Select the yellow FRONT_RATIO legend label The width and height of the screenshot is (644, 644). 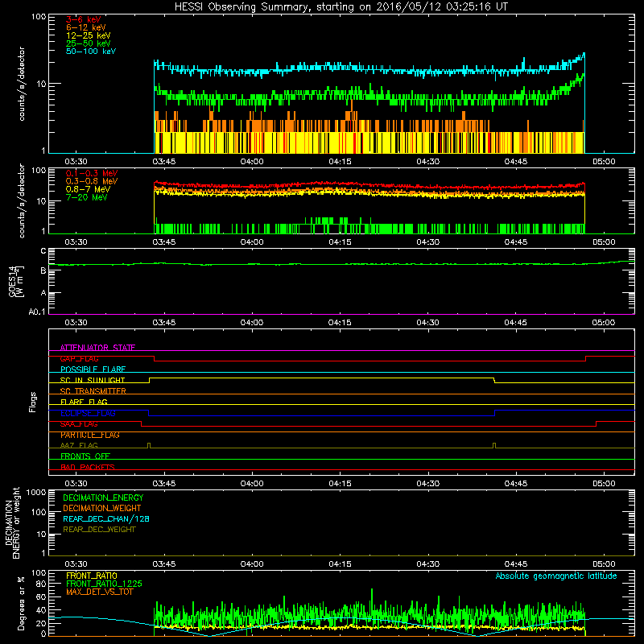tap(92, 576)
